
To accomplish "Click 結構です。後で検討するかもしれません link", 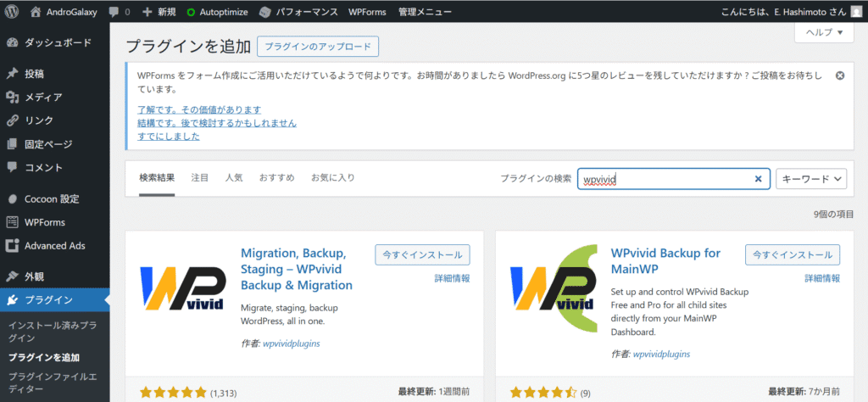I will [217, 123].
